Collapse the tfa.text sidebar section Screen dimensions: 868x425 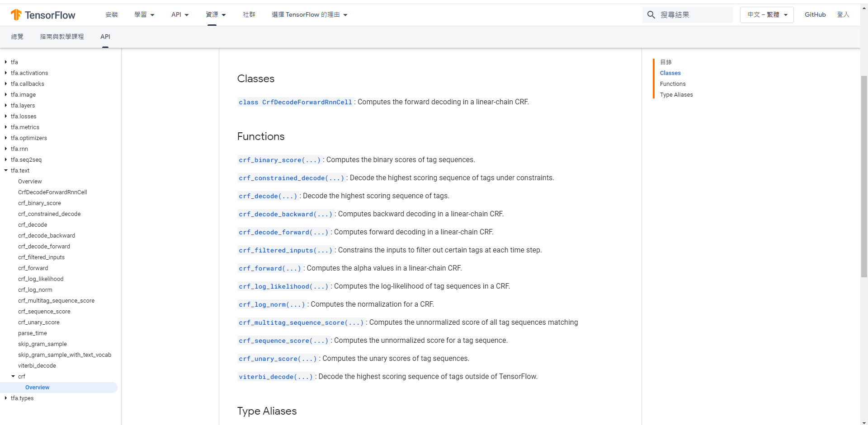[6, 170]
